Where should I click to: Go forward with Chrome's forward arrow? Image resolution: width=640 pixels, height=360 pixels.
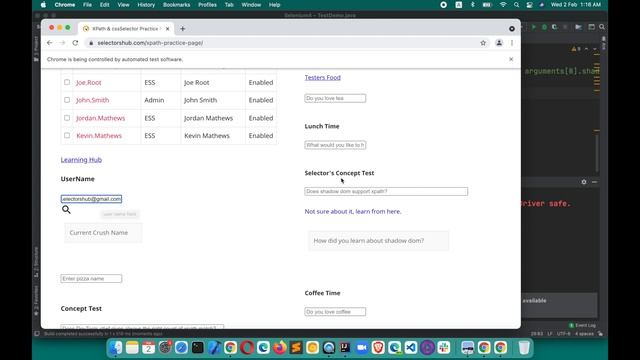[x=62, y=43]
